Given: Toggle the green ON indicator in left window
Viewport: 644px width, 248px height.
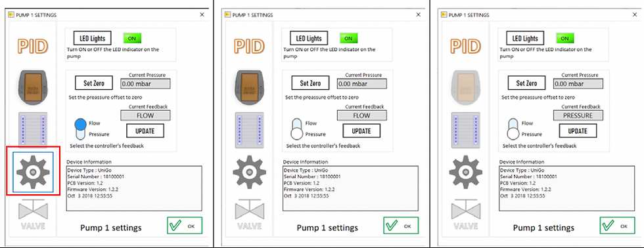Looking at the screenshot, I should (132, 39).
